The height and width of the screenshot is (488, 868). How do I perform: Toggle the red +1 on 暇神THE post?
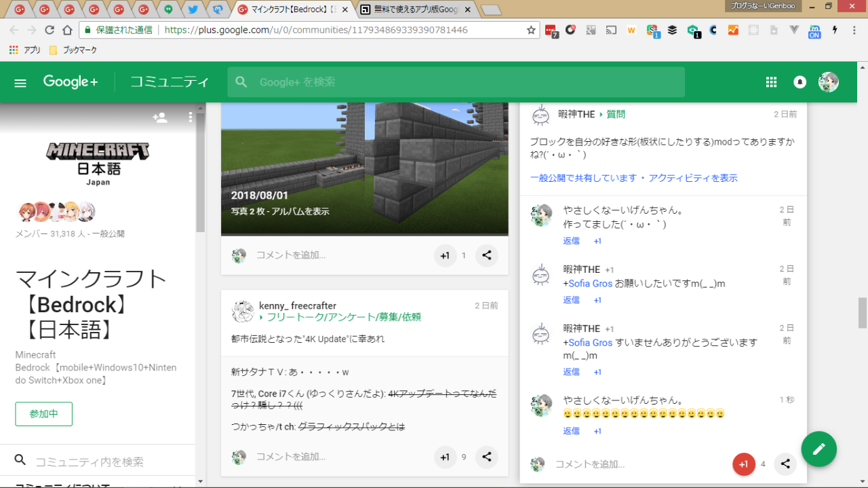pos(744,464)
